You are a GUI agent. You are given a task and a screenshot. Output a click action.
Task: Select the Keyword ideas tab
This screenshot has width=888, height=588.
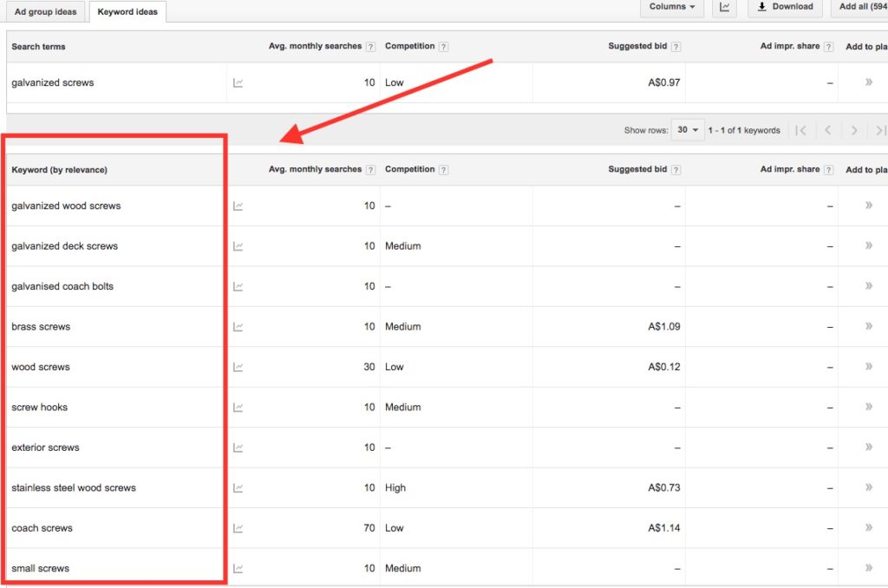click(127, 12)
